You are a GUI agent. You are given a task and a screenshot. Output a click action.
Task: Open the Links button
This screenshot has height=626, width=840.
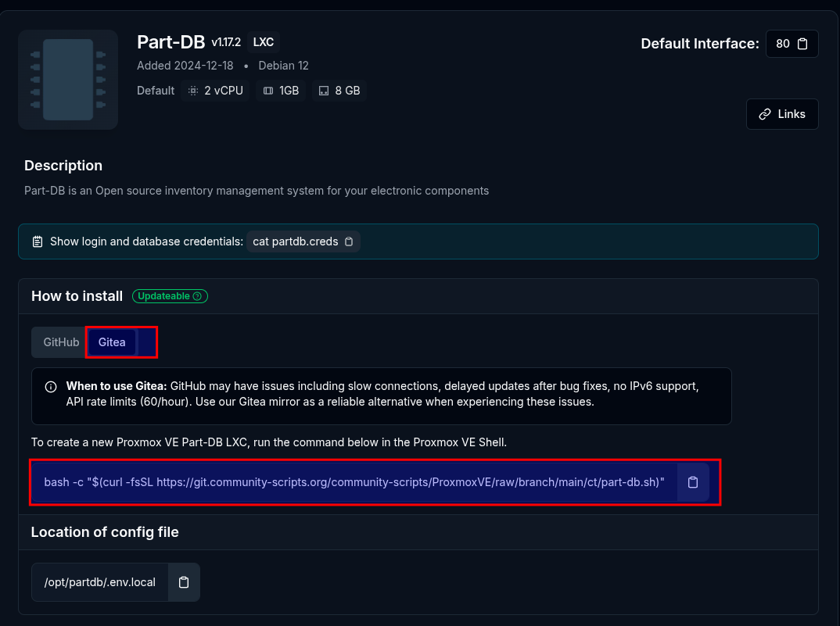(782, 114)
